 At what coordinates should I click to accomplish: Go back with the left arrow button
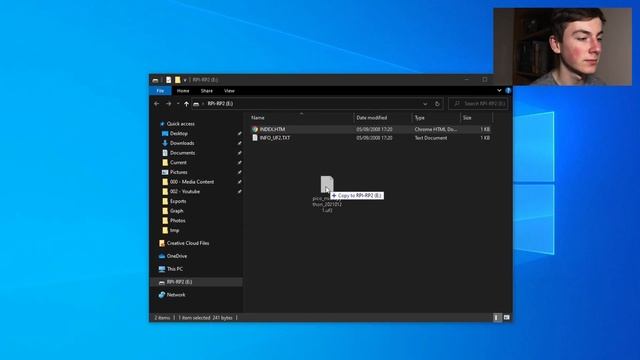pyautogui.click(x=156, y=104)
